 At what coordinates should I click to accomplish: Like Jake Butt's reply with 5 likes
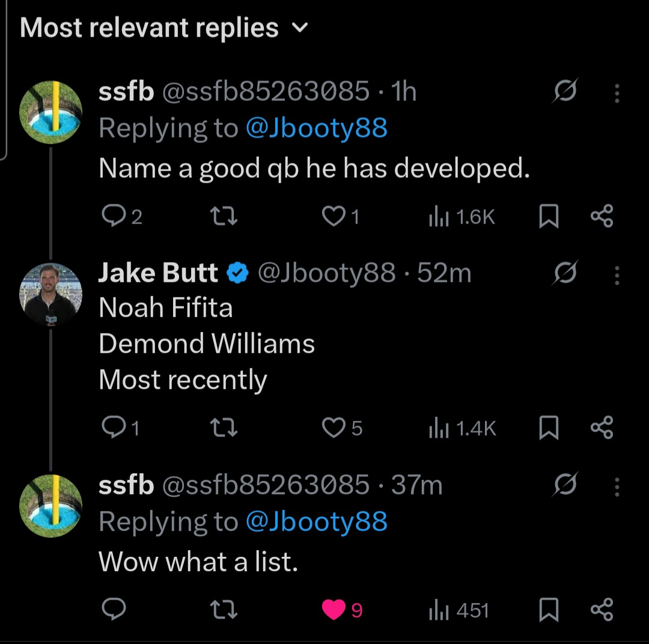coord(332,428)
